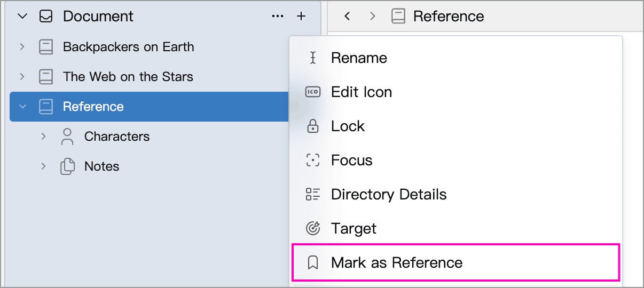
Task: Choose Mark as Reference menu entry
Action: point(456,262)
